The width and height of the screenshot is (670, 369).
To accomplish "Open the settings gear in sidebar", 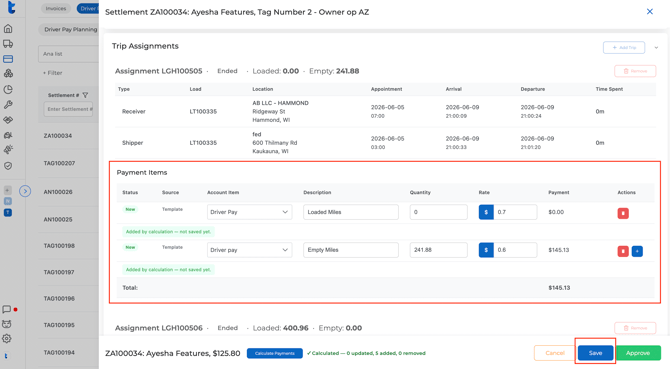I will coord(7,339).
